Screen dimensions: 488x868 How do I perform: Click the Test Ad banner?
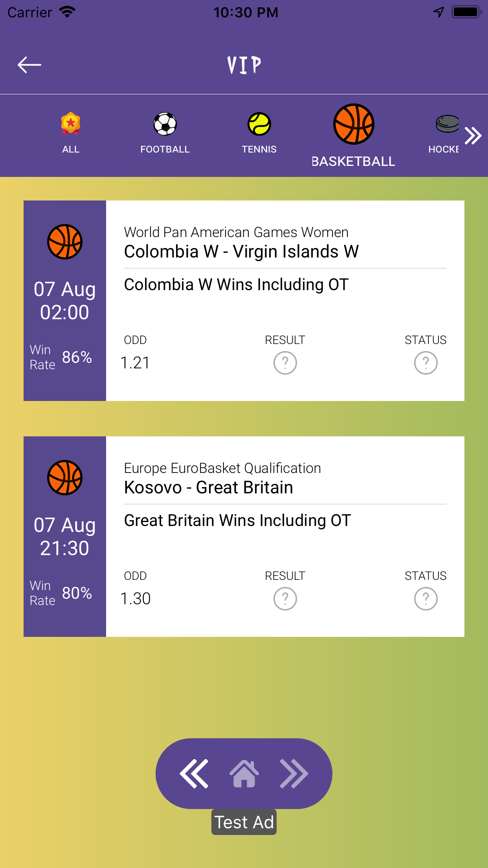pos(244,822)
